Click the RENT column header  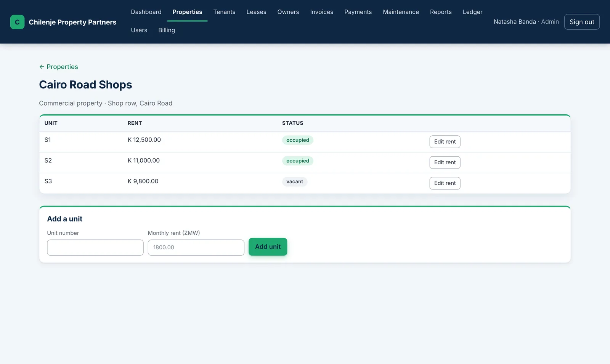click(x=135, y=123)
